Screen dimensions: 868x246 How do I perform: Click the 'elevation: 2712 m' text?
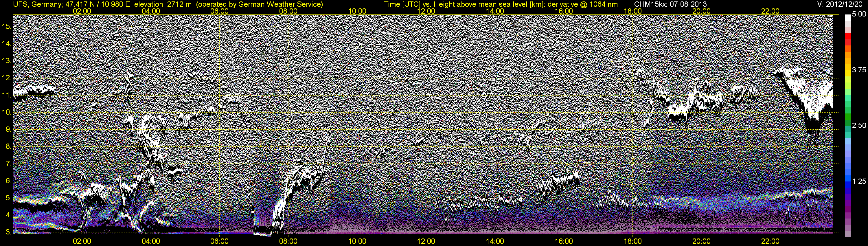point(163,4)
